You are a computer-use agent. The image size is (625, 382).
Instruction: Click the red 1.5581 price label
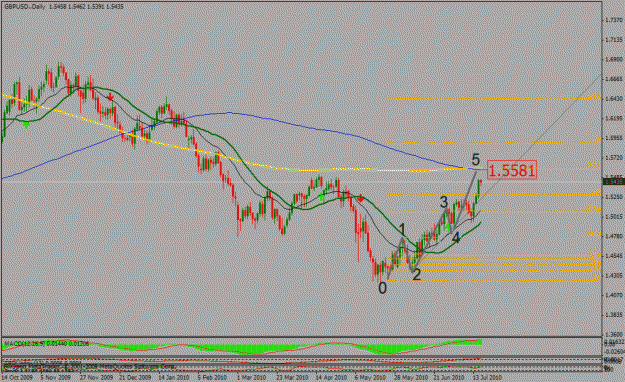point(512,171)
